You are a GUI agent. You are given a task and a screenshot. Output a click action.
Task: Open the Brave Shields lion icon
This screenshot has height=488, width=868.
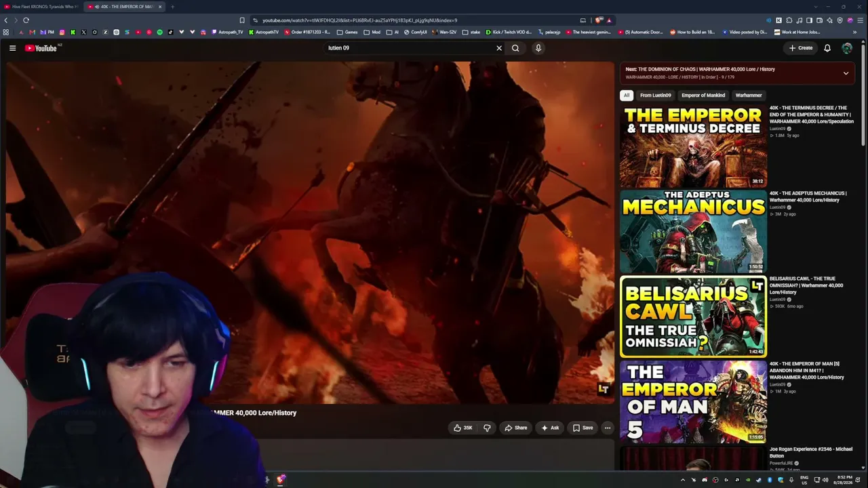598,20
